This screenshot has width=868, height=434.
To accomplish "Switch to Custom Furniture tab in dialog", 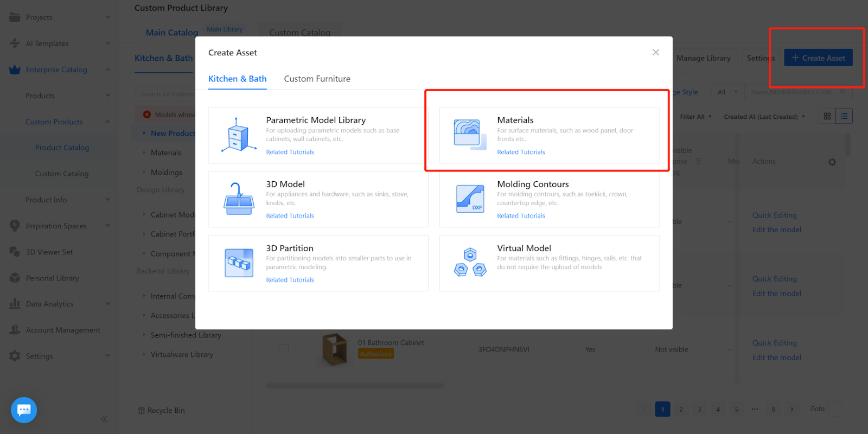I will pos(317,79).
